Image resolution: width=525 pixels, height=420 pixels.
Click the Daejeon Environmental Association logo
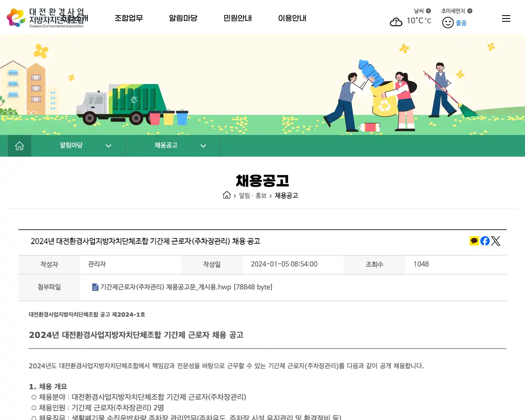pos(49,17)
